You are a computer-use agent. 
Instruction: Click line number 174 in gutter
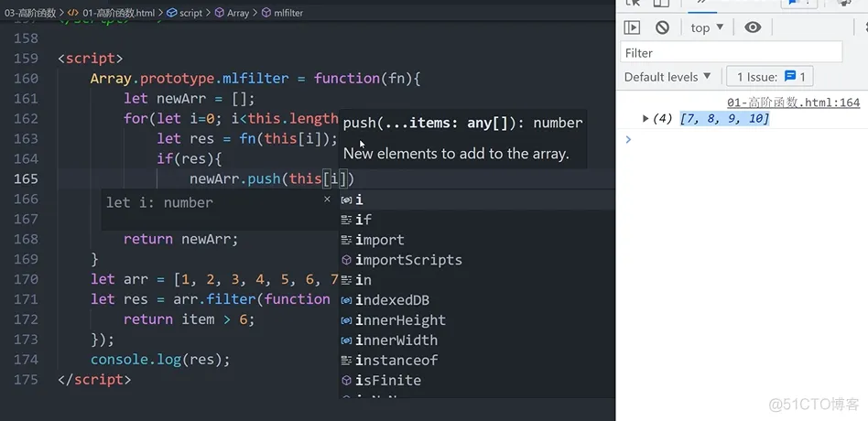tap(27, 360)
